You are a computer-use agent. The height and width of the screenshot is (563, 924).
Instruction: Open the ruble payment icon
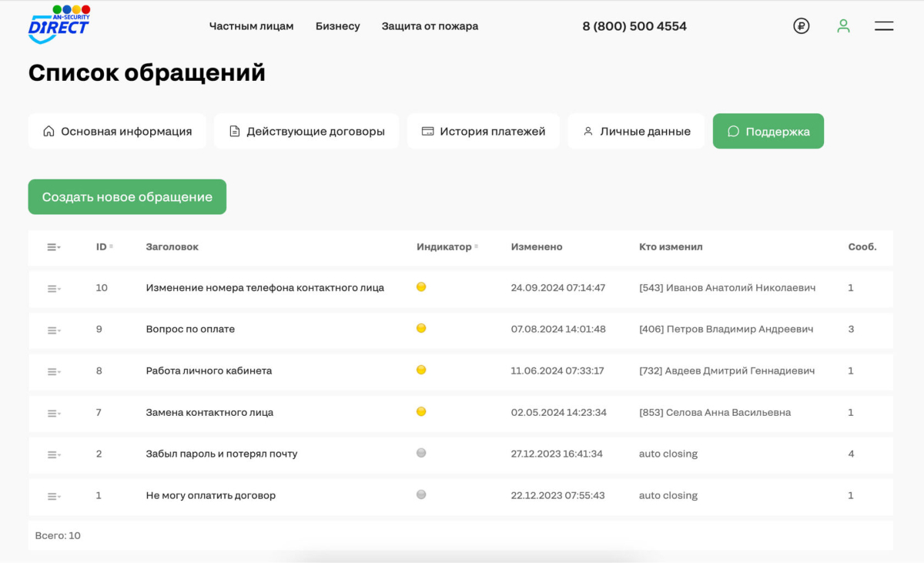click(x=802, y=26)
